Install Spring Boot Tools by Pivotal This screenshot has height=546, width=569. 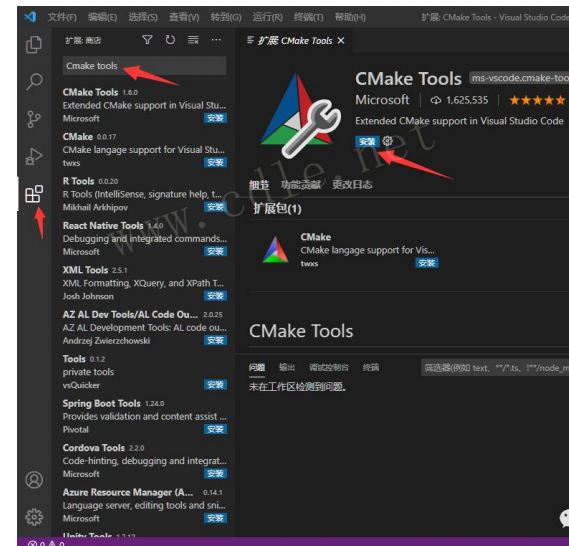tap(215, 429)
